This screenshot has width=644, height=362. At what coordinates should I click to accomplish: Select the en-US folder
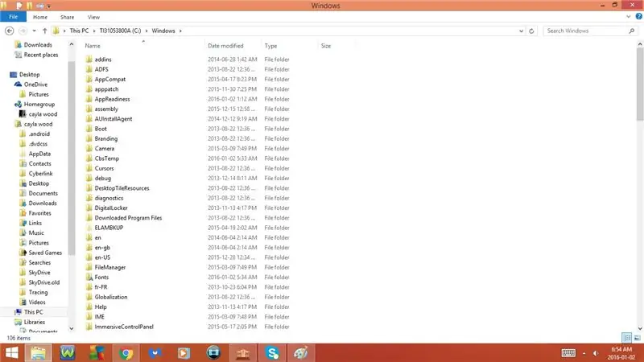(x=102, y=257)
